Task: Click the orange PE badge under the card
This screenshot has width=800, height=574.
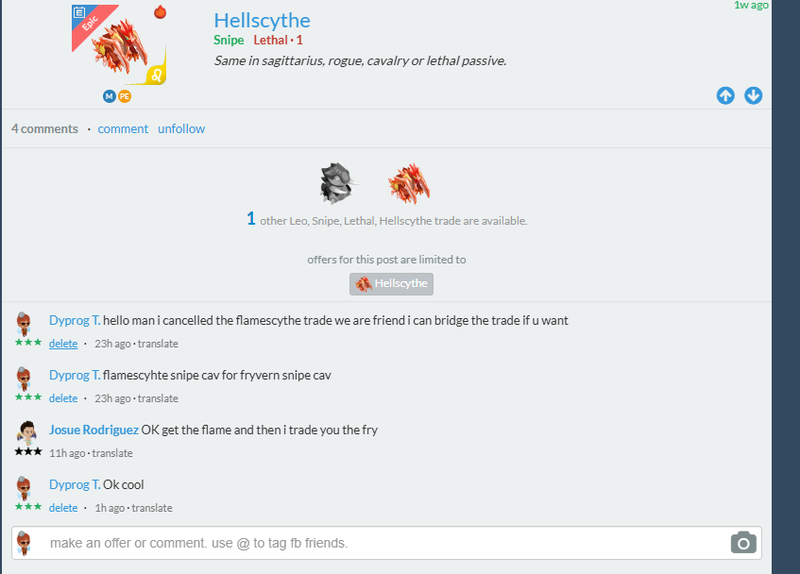Action: point(124,96)
